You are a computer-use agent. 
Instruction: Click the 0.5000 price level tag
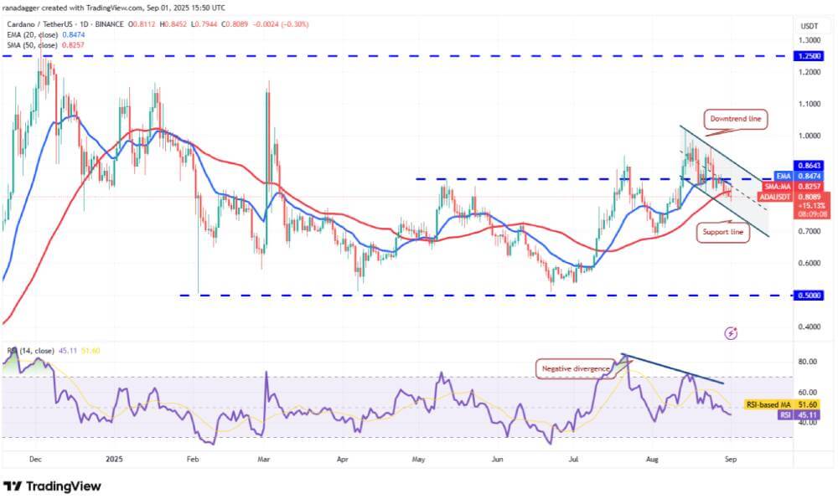click(809, 296)
